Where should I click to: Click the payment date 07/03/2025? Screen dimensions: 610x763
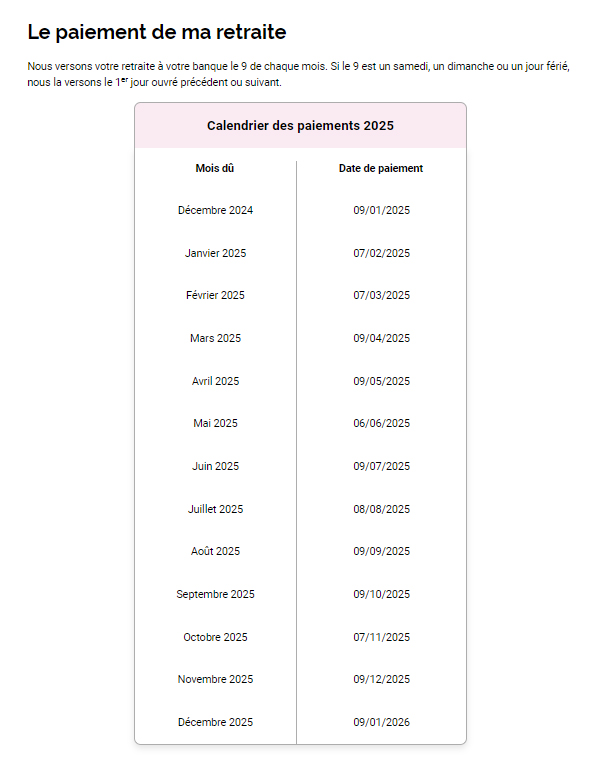click(x=381, y=295)
